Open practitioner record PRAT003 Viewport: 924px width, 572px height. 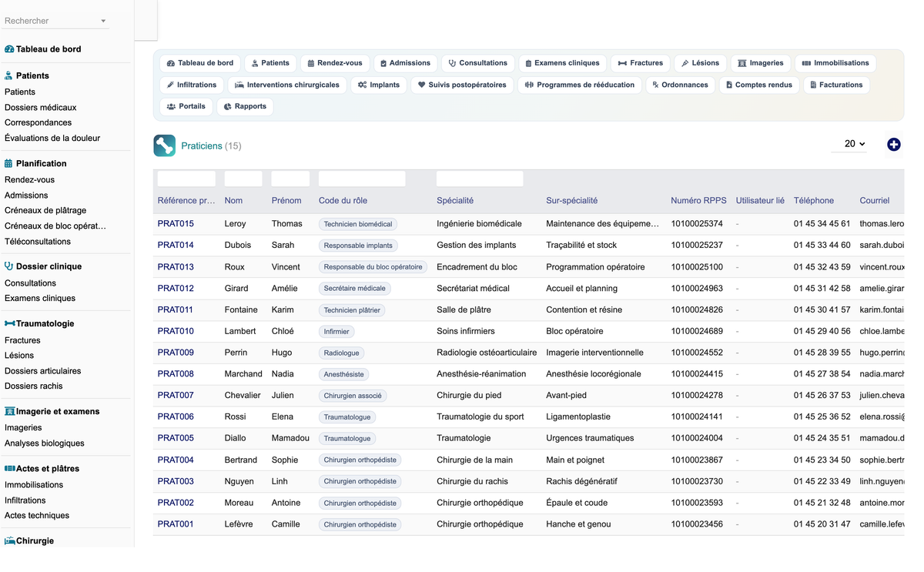[x=176, y=481]
